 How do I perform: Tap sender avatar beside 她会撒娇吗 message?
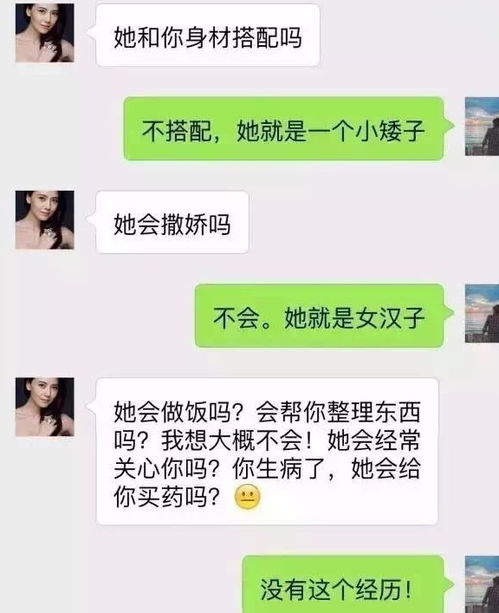point(45,220)
